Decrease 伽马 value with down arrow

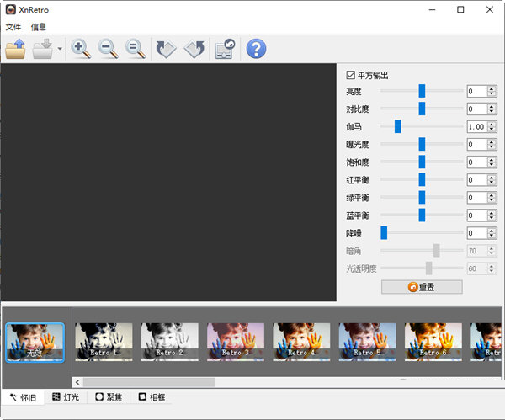tap(492, 130)
